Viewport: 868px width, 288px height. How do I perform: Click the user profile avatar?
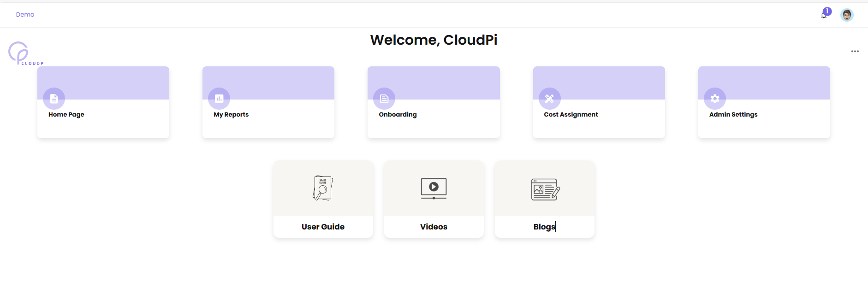coord(847,15)
